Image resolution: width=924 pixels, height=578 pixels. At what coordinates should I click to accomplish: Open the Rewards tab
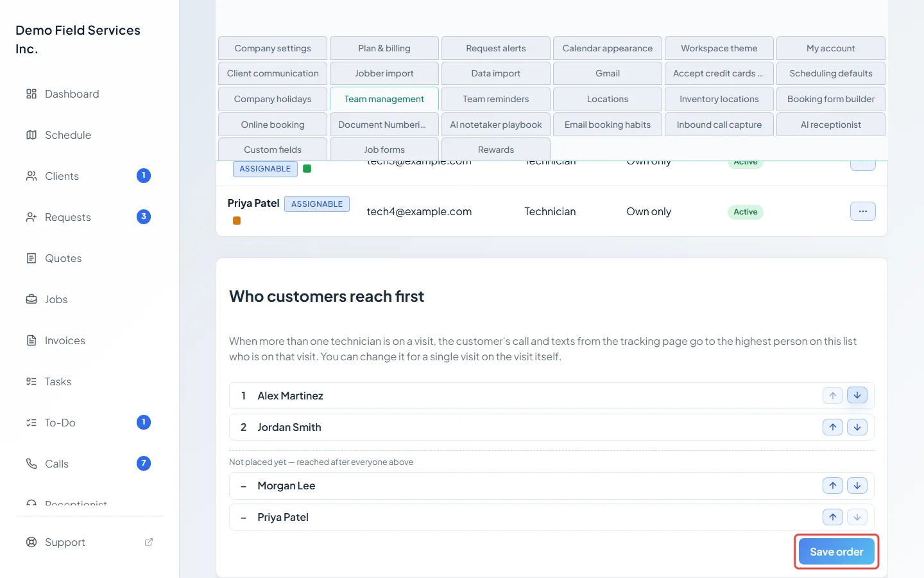[x=496, y=150]
